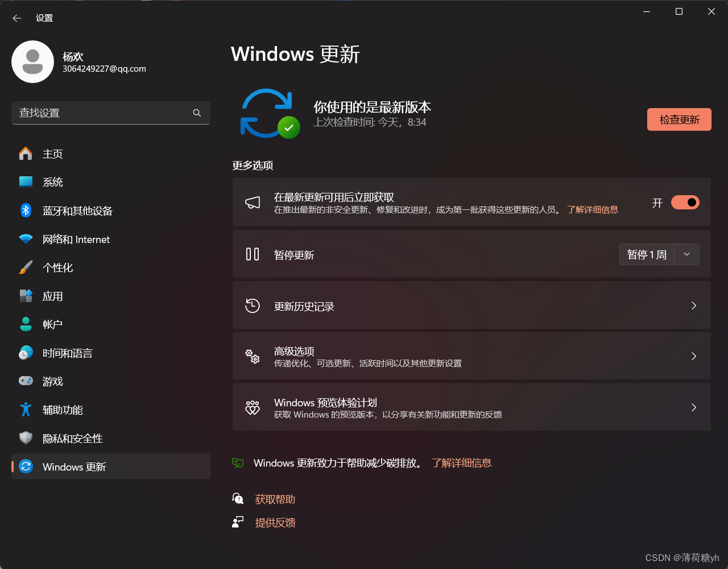Turn off 在最新更新可用后立即获取 toggle

685,202
